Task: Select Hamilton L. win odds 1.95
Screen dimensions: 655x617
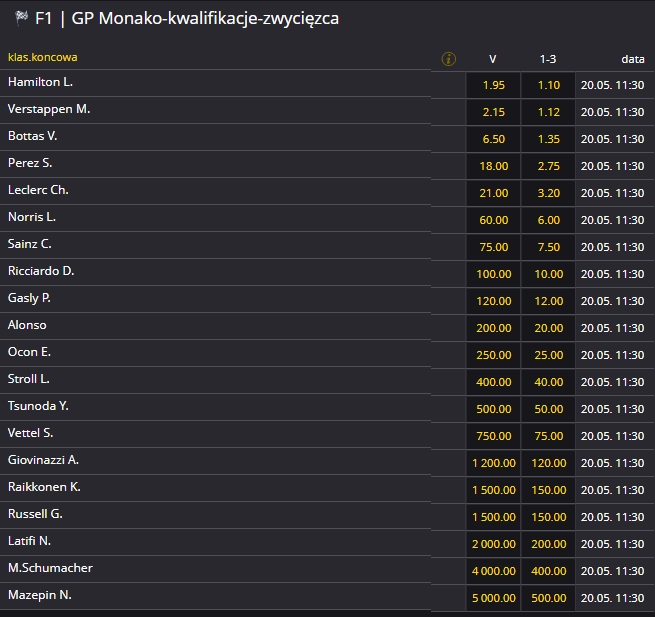Action: [x=493, y=85]
